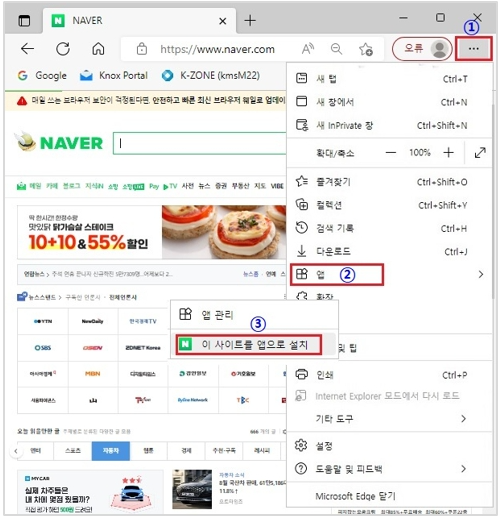The height and width of the screenshot is (520, 504).
Task: View site information lock icon
Action: coord(142,49)
